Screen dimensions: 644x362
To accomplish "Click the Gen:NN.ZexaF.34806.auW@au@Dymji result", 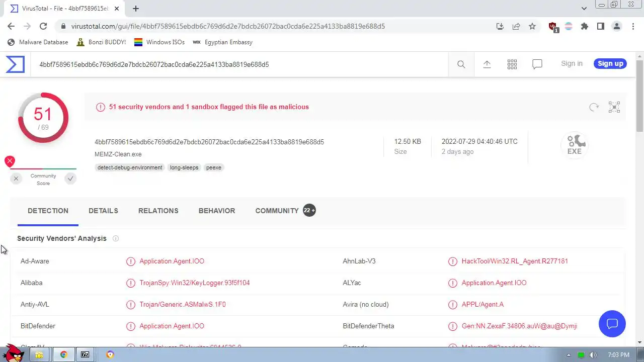I will (519, 326).
